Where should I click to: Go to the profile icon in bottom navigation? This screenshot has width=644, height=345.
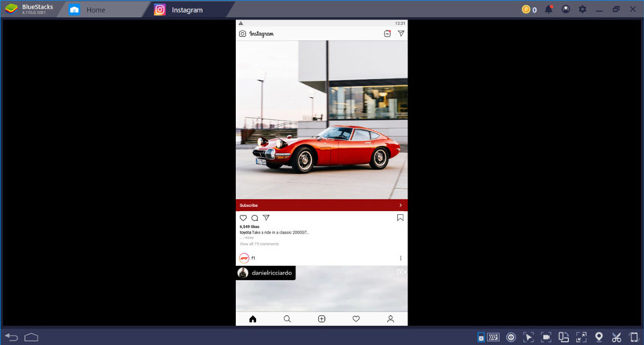[x=390, y=319]
